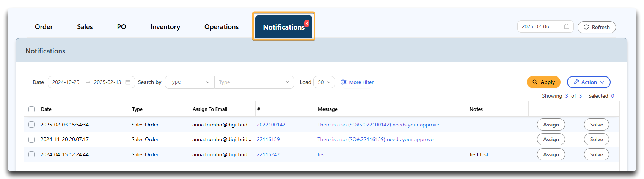The width and height of the screenshot is (644, 179).
Task: Open the Load 50 dropdown
Action: [324, 82]
